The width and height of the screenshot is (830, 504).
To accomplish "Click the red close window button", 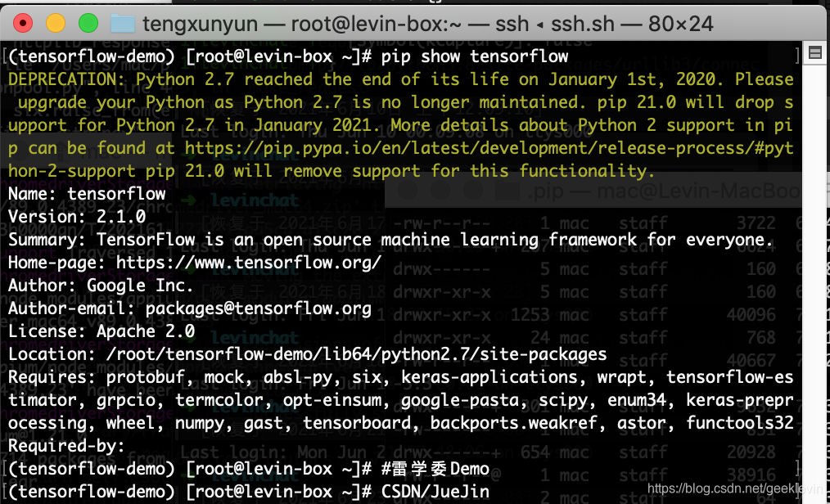I will click(23, 23).
